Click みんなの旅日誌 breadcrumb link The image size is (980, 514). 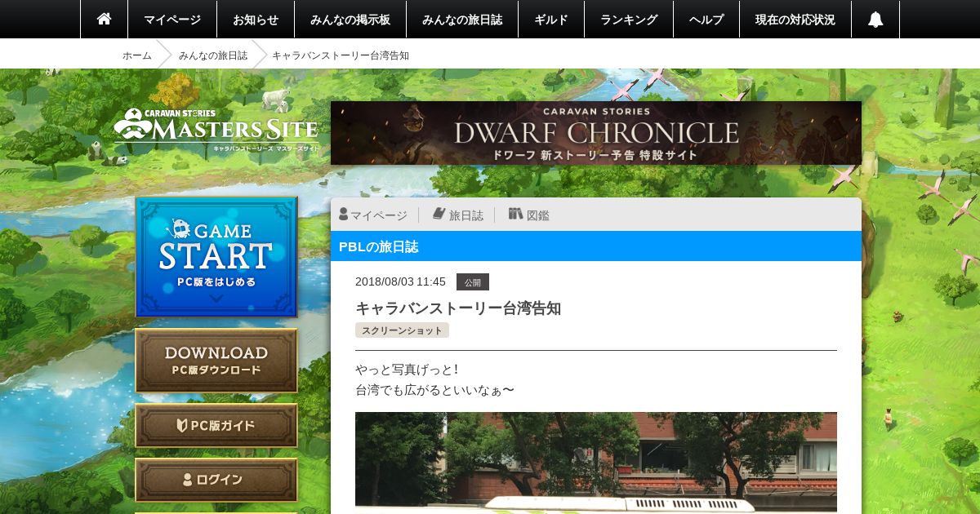pyautogui.click(x=213, y=55)
